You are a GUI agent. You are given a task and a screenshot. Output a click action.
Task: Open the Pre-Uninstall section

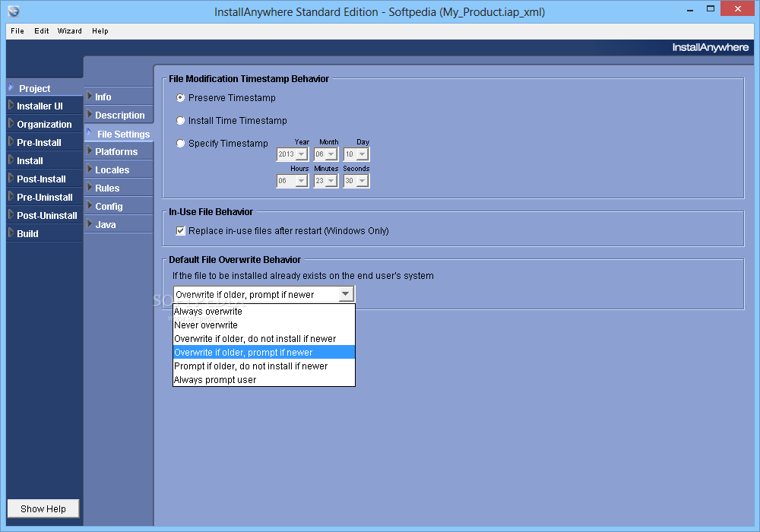pyautogui.click(x=45, y=197)
